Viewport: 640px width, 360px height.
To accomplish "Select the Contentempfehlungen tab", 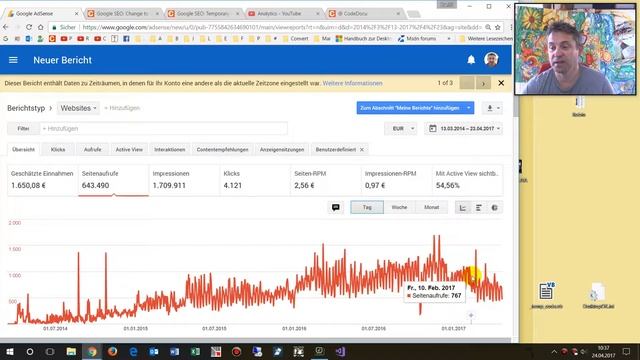I will tap(222, 149).
